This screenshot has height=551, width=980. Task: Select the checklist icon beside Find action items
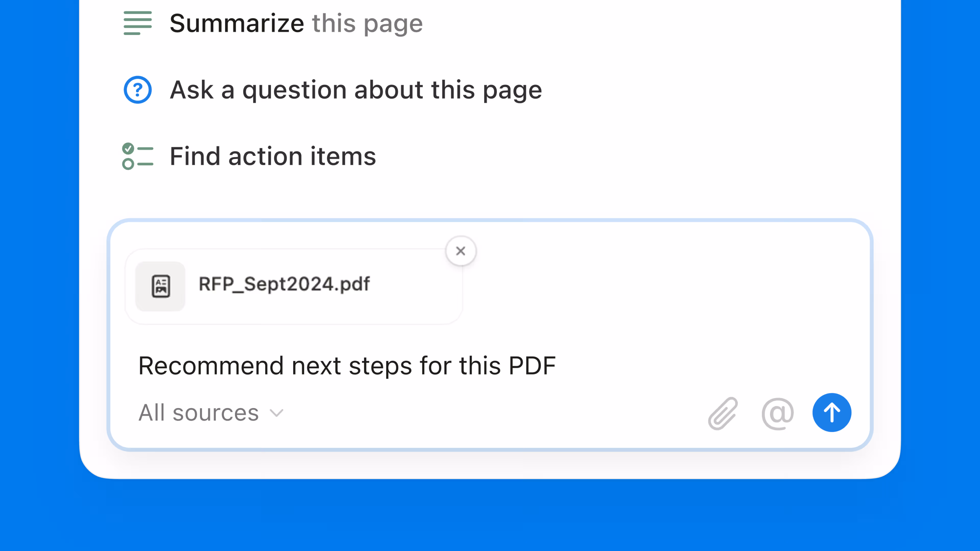(137, 156)
